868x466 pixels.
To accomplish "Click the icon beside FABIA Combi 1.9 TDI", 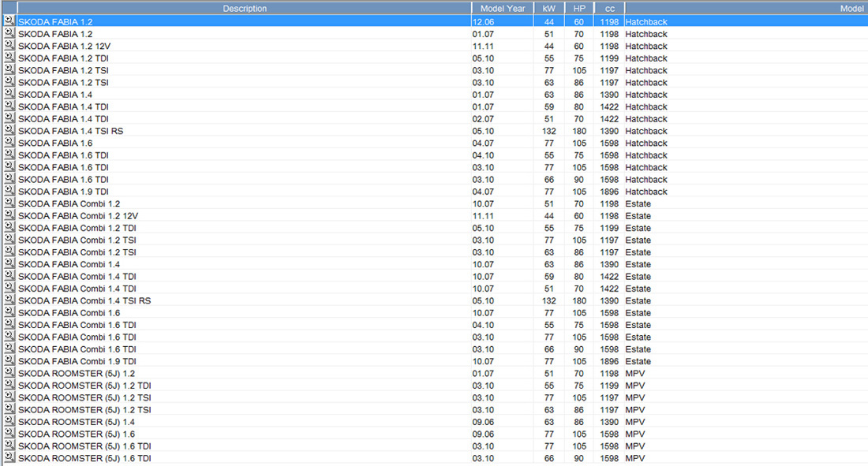I will click(x=9, y=361).
